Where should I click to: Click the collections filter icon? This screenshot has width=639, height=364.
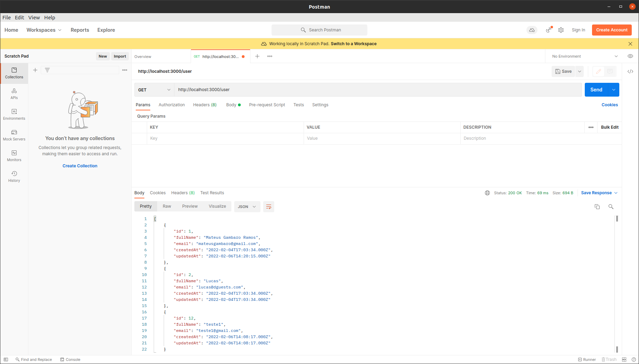coord(47,70)
